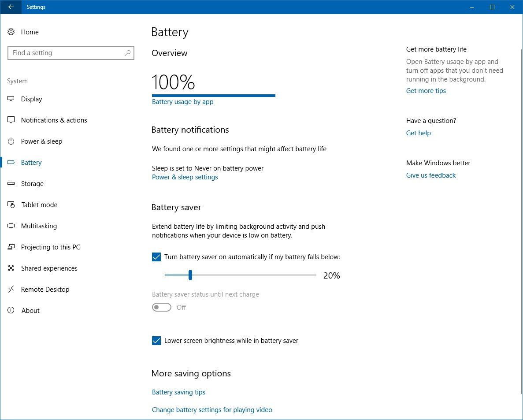The height and width of the screenshot is (420, 523).
Task: Click the Shared experiences icon
Action: click(x=11, y=268)
